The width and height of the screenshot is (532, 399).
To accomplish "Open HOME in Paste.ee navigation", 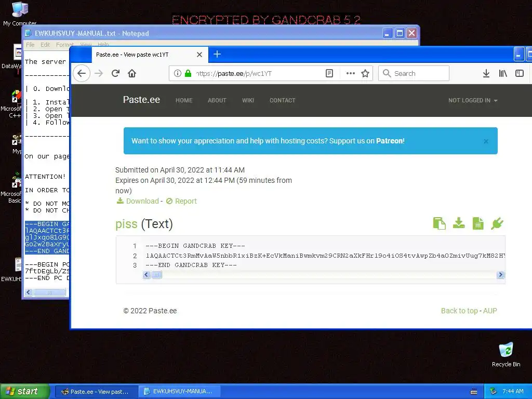I will point(184,100).
